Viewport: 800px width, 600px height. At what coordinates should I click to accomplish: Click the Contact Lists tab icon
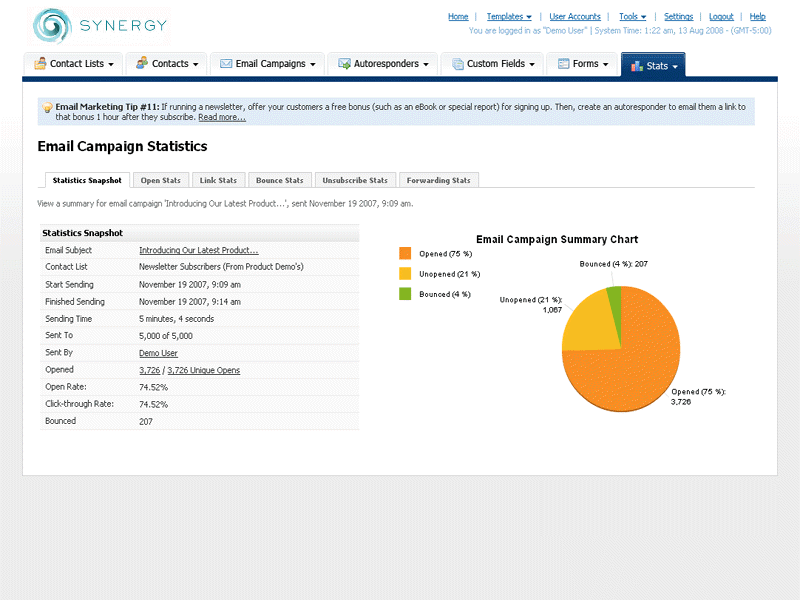pos(40,64)
